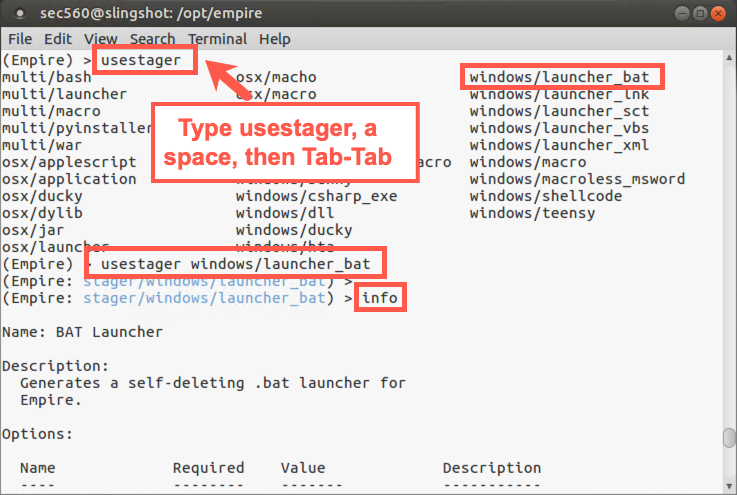Screen dimensions: 737x495
Task: Click usestager windows/launcher_bat command line
Action: pos(235,264)
